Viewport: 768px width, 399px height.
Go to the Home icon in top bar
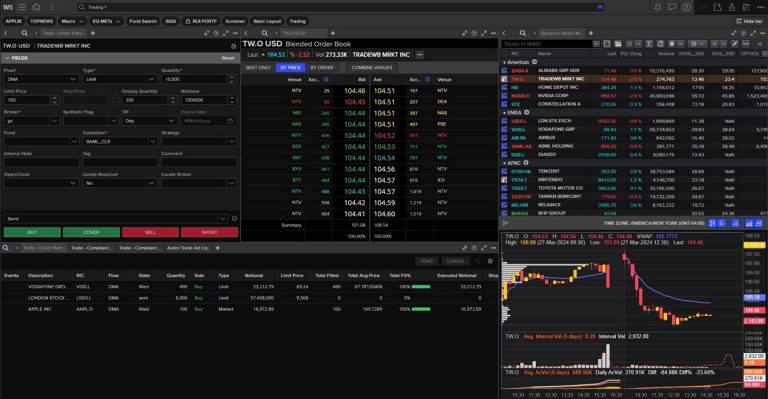(36, 7)
